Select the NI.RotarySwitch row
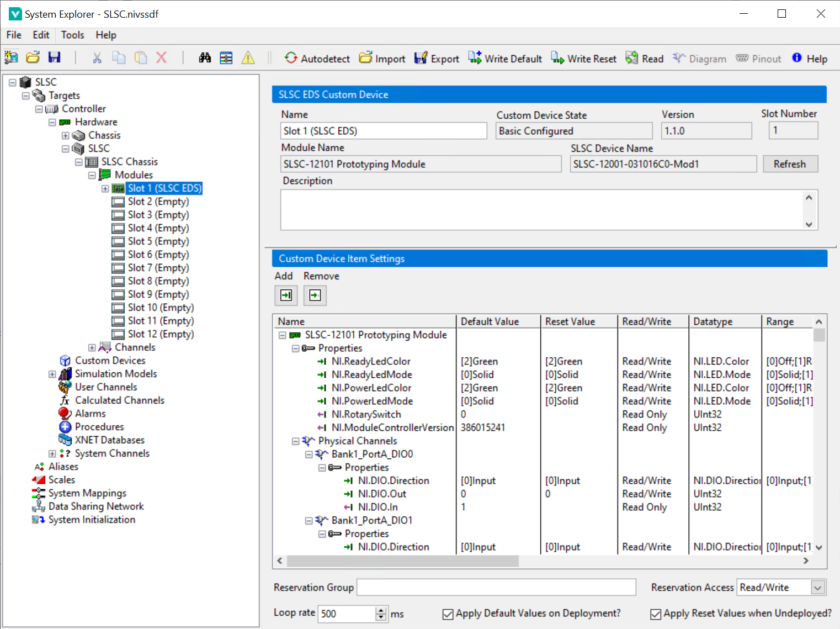The width and height of the screenshot is (840, 629). (366, 415)
